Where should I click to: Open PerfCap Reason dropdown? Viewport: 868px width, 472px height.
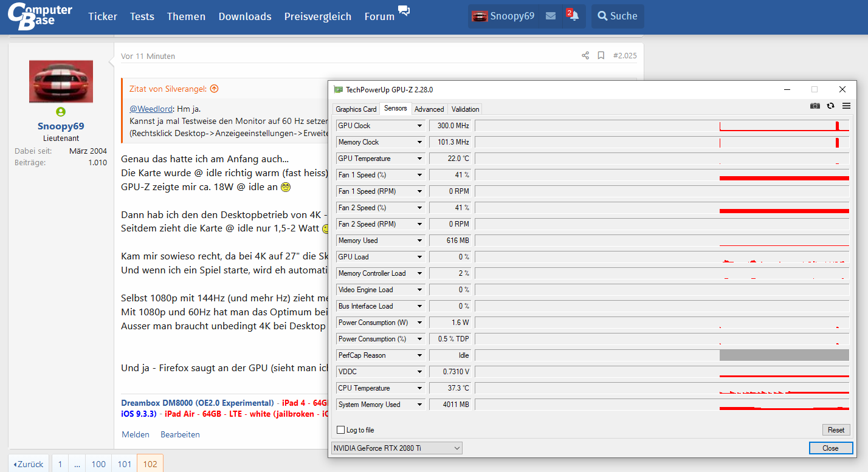pos(419,355)
